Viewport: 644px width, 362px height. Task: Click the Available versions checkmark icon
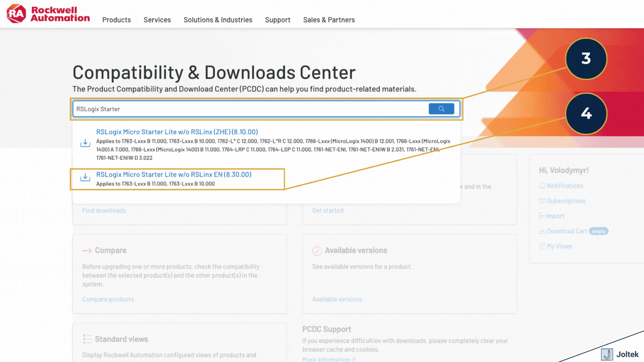tap(317, 251)
